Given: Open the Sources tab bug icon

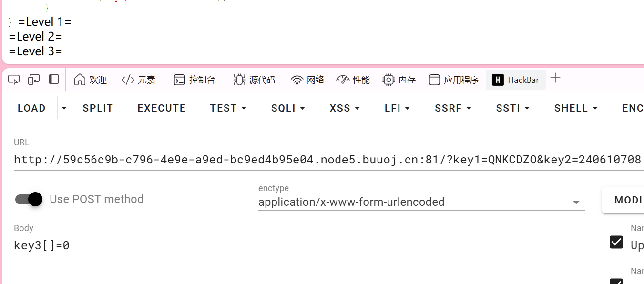Looking at the screenshot, I should coord(239,80).
